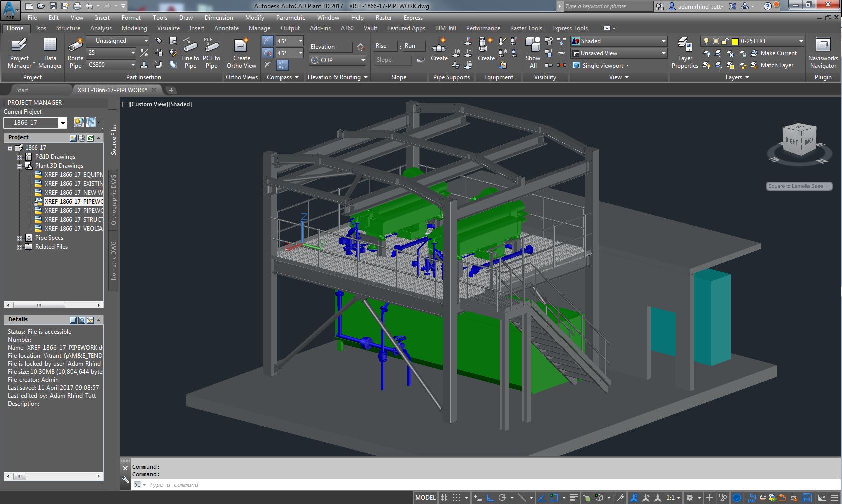Viewport: 842px width, 504px height.
Task: Open the Project Manager tool
Action: [19, 53]
